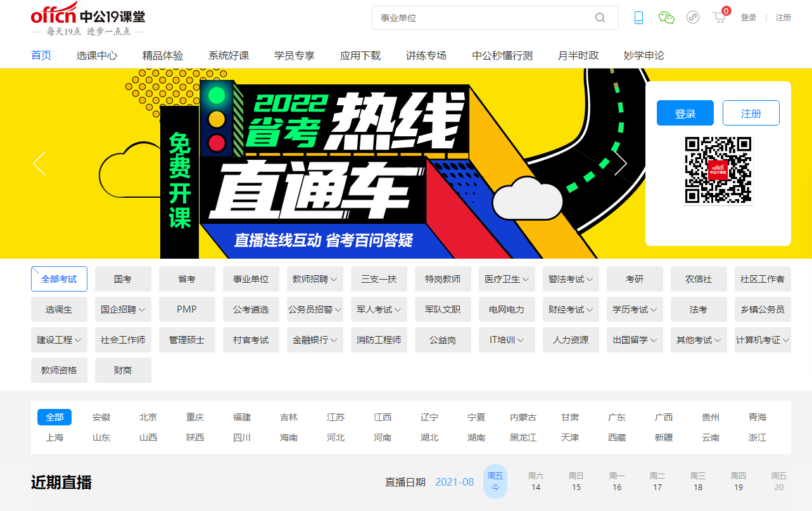
Task: Open 首页 in the navigation menu
Action: point(41,56)
